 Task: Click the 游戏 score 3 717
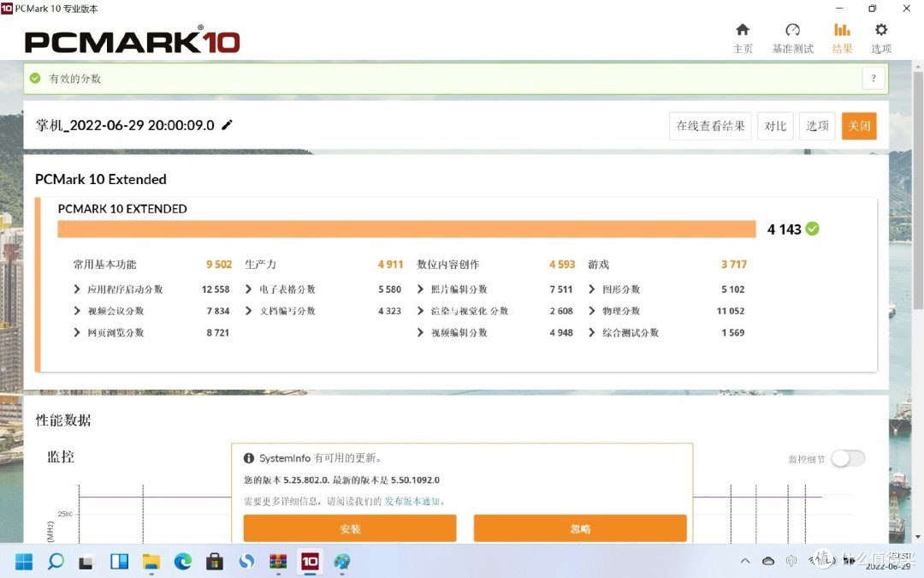(x=734, y=265)
